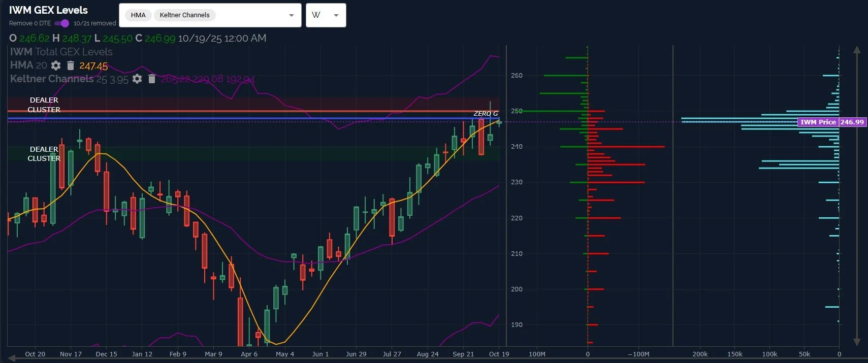This screenshot has width=868, height=363.
Task: Click the 250 price axis label
Action: 517,111
